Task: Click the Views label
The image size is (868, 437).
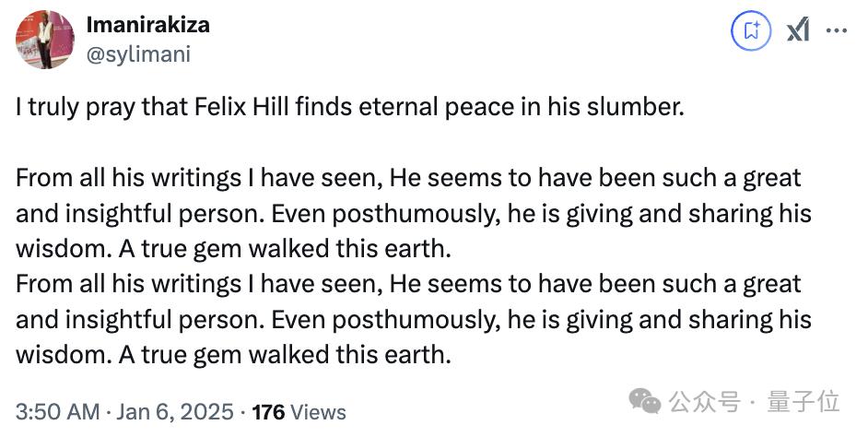Action: click(x=319, y=411)
